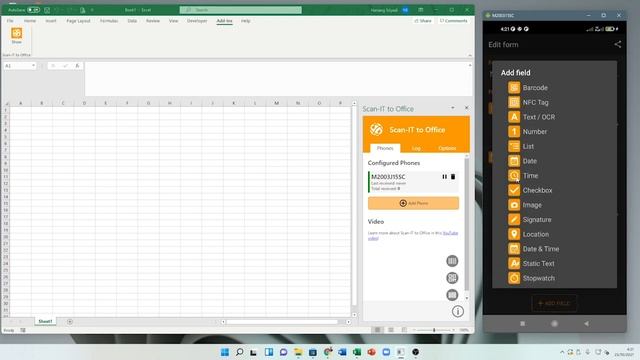The height and width of the screenshot is (360, 640).
Task: Select the Phones tab in Scan-IT pane
Action: (x=385, y=148)
